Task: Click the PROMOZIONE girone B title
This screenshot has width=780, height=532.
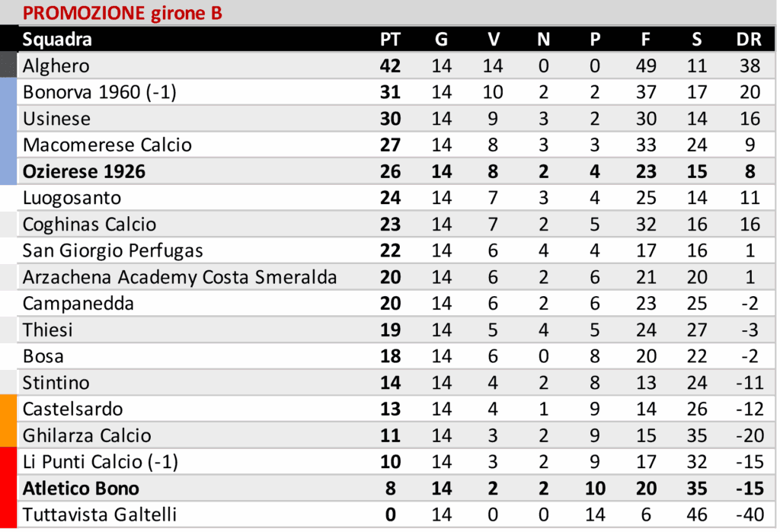Action: coord(122,13)
